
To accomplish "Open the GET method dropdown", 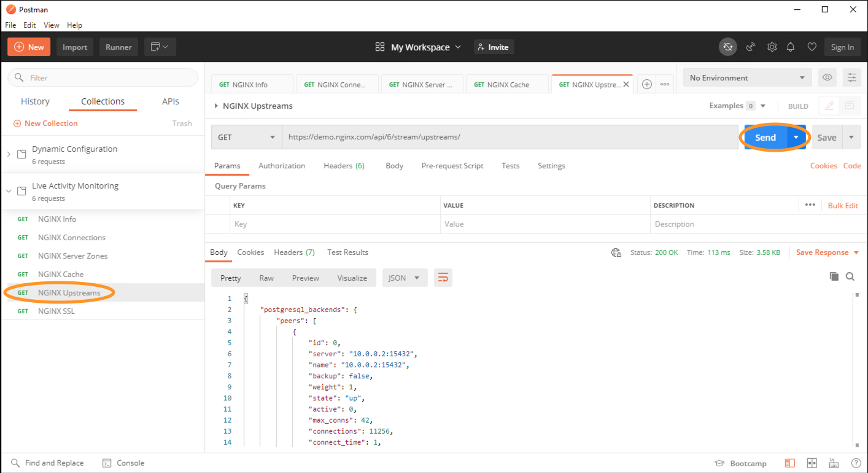I will [x=247, y=137].
